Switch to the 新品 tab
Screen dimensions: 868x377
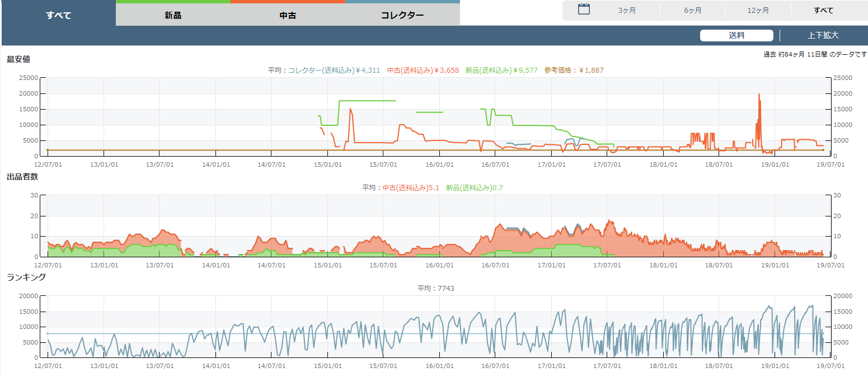(173, 15)
